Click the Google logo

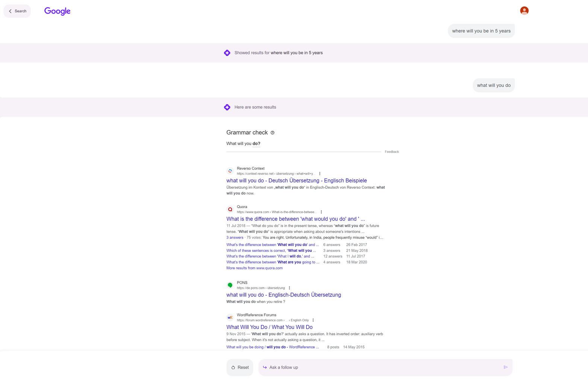click(57, 11)
